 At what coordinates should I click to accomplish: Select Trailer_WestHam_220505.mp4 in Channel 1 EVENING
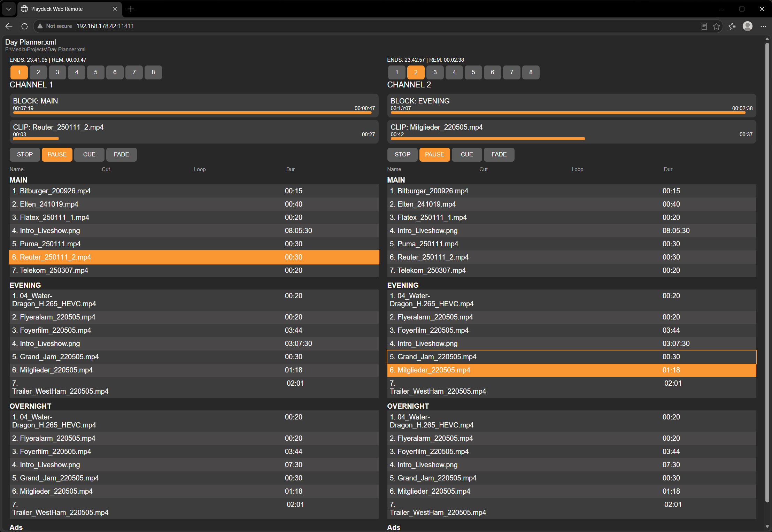pos(194,387)
